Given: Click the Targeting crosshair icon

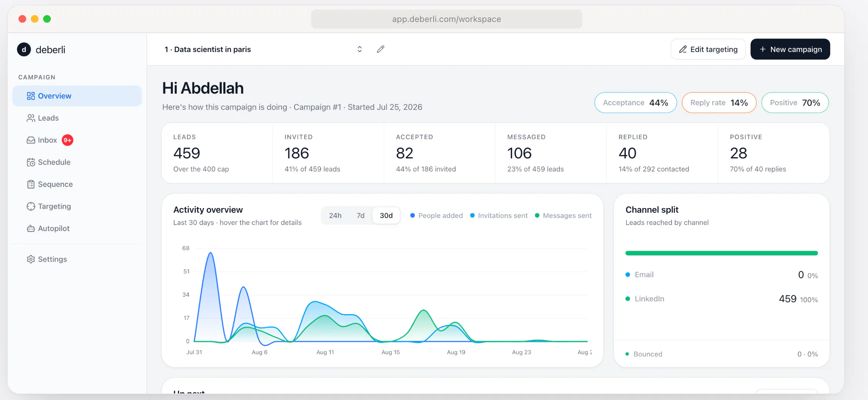Looking at the screenshot, I should click(x=31, y=207).
